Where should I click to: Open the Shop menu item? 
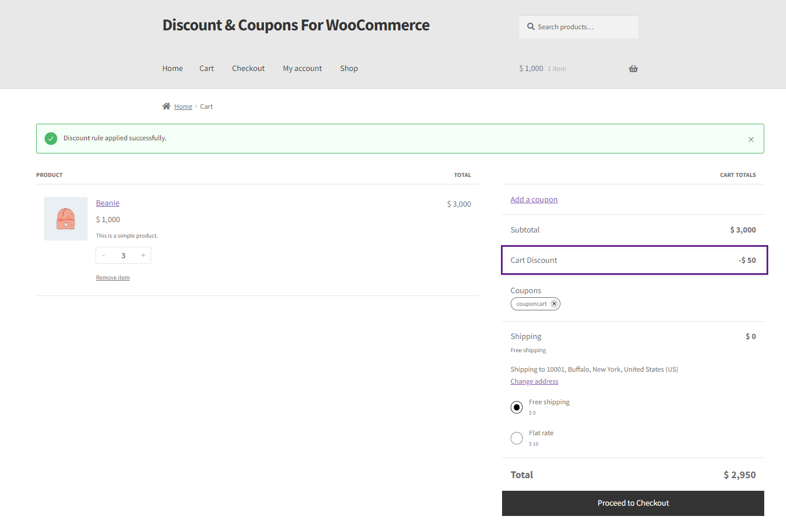[349, 68]
